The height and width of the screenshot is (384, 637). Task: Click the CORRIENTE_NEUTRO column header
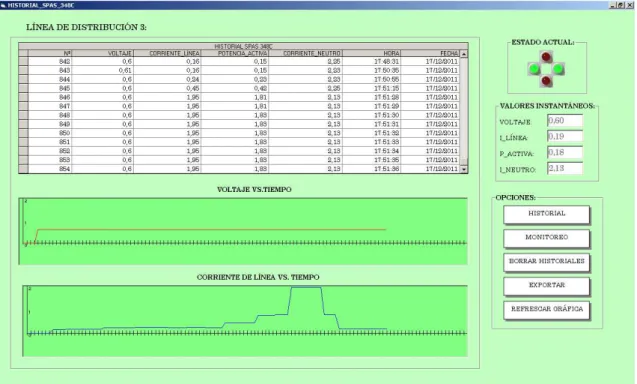click(306, 53)
